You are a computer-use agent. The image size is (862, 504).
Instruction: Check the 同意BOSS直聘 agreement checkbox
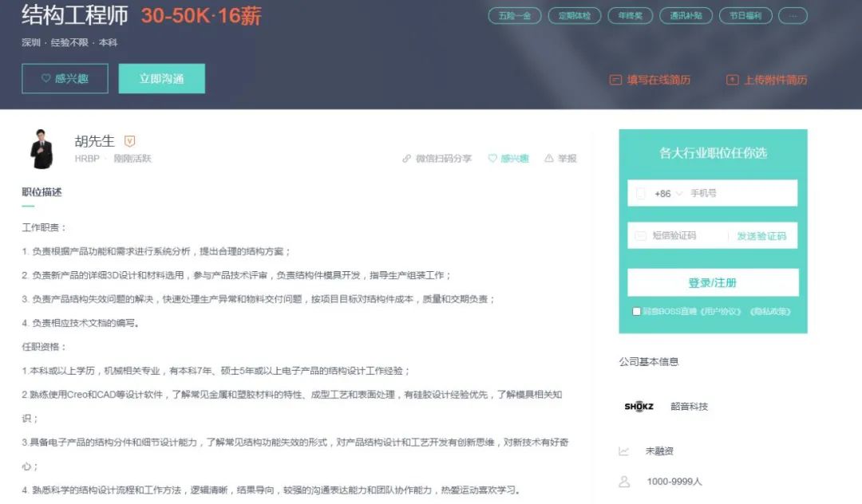coord(636,312)
